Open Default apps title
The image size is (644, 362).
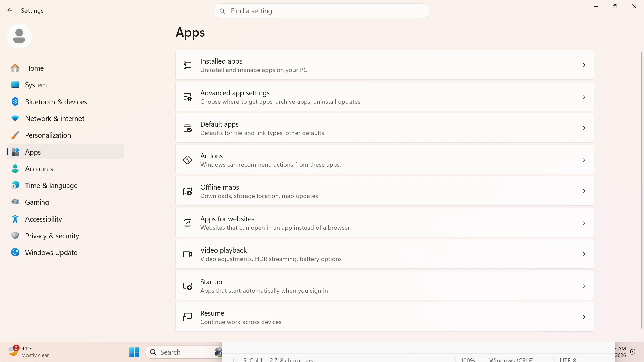click(219, 124)
